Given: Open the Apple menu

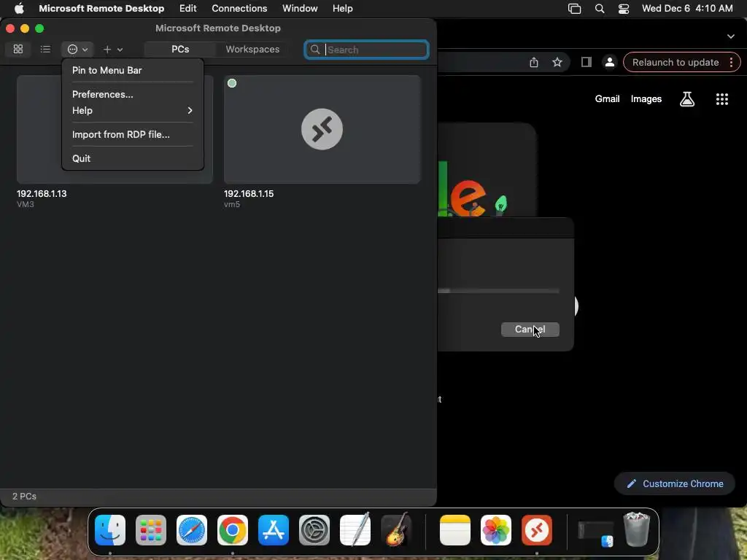Looking at the screenshot, I should click(x=19, y=9).
